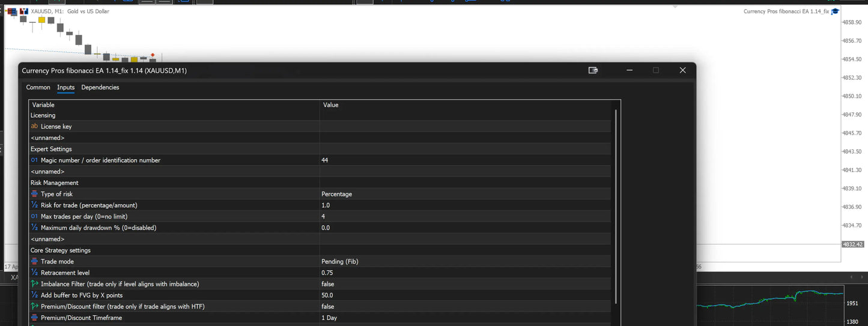Viewport: 868px width, 326px height.
Task: Click the integer icon beside Magic number
Action: tap(34, 160)
